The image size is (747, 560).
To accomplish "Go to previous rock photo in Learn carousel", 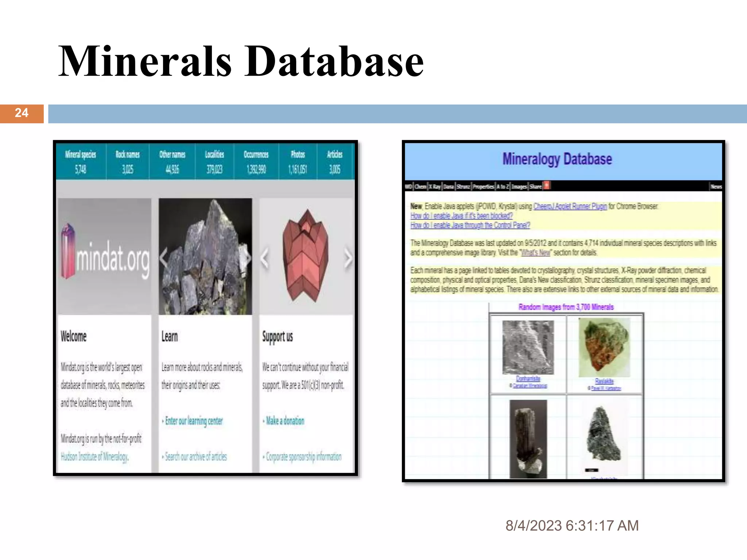I will 164,258.
